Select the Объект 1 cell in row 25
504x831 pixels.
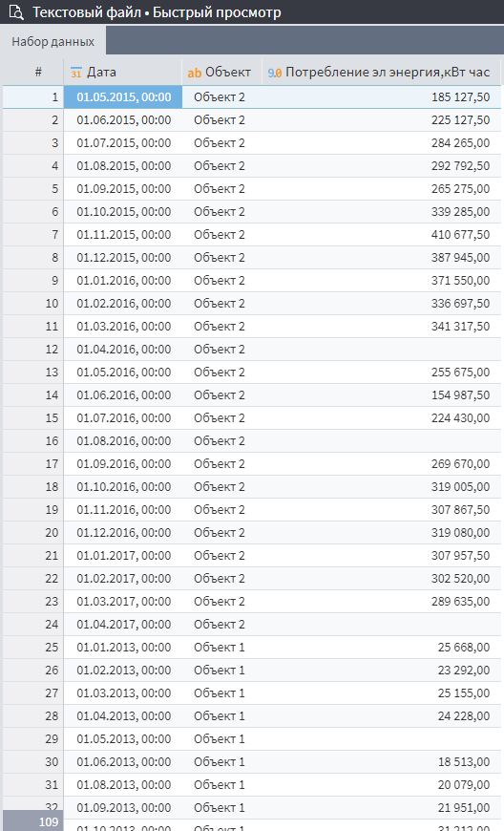[221, 647]
